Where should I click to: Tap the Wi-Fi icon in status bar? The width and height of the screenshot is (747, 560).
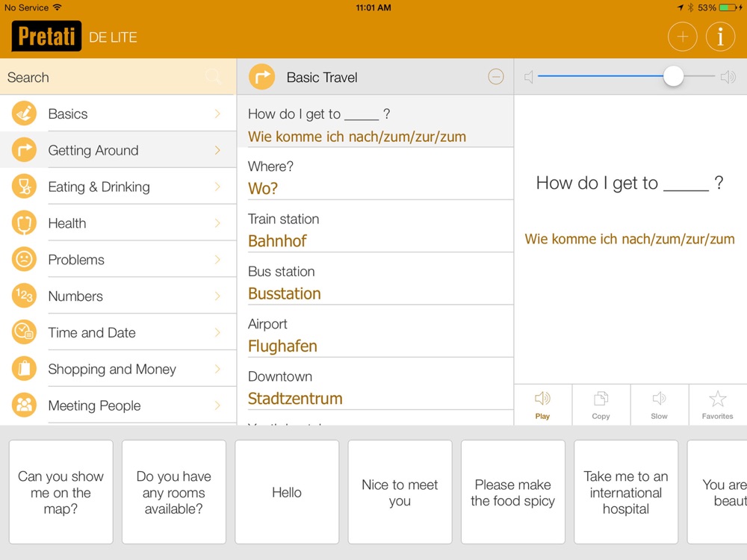pos(58,7)
